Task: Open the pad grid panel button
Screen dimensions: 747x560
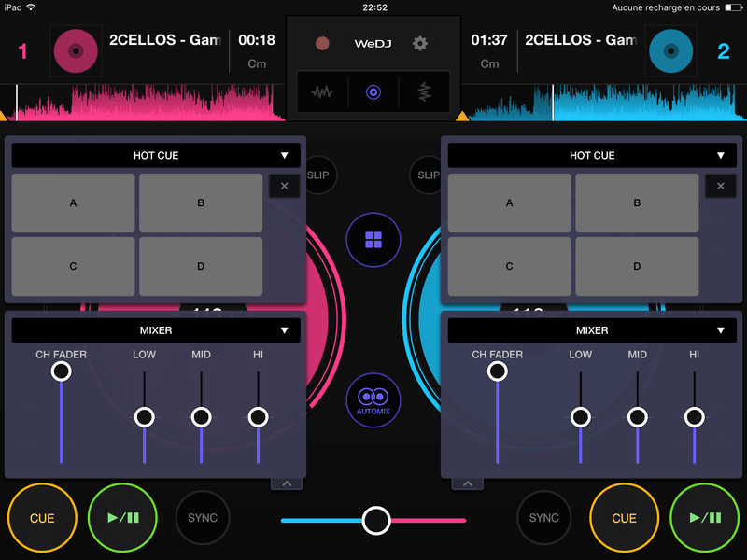Action: [x=373, y=240]
